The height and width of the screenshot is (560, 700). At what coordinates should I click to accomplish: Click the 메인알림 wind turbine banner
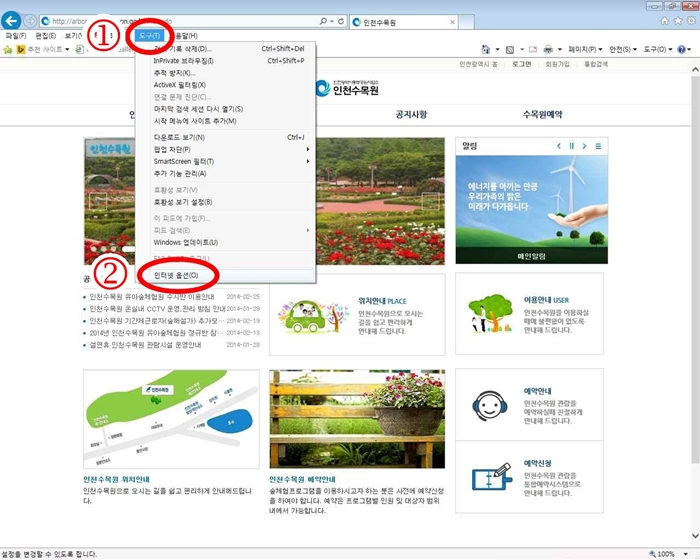[531, 209]
